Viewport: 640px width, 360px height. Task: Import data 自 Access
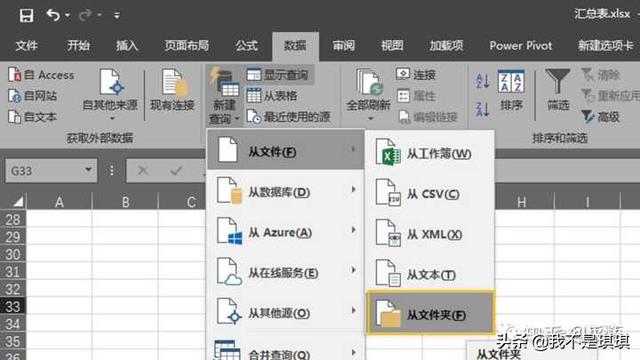tap(41, 75)
